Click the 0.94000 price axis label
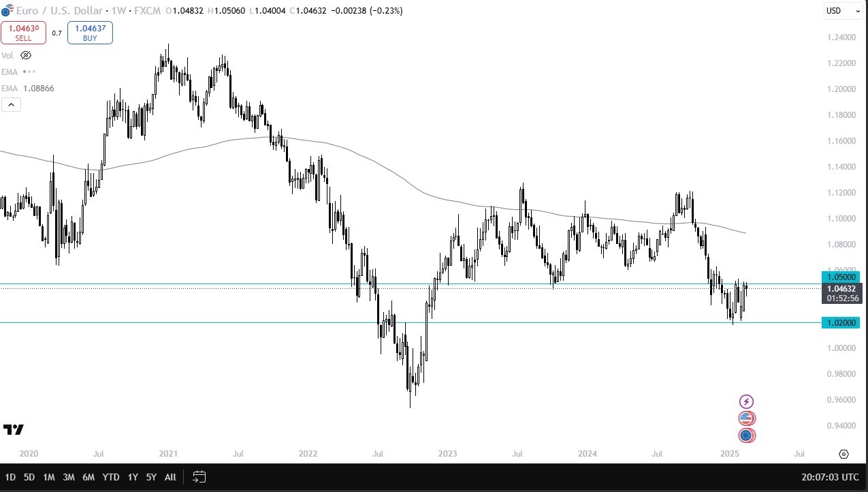The image size is (868, 492). pyautogui.click(x=841, y=426)
